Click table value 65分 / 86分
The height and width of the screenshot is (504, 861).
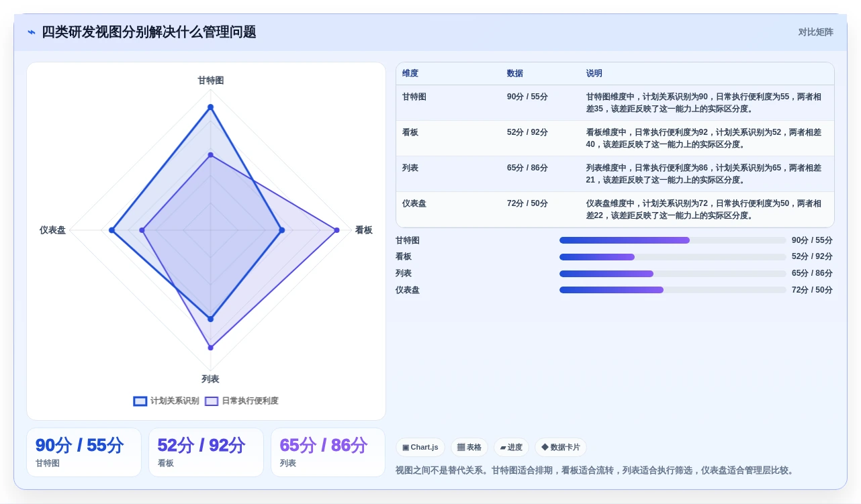(527, 168)
